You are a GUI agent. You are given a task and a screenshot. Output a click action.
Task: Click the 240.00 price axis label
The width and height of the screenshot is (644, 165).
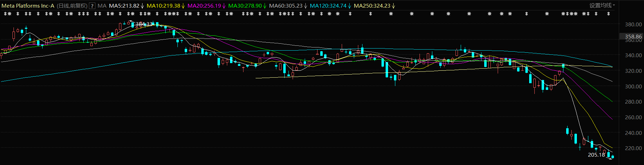[634, 133]
